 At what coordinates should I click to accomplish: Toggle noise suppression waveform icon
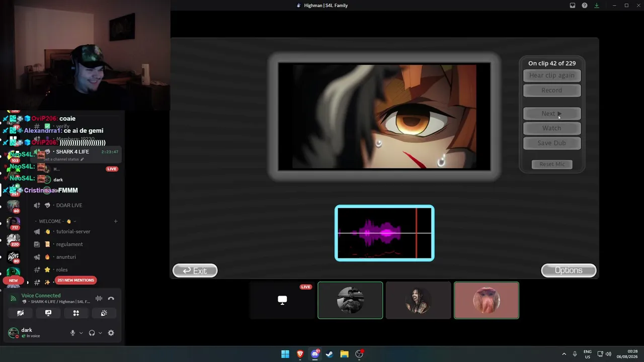click(x=99, y=299)
